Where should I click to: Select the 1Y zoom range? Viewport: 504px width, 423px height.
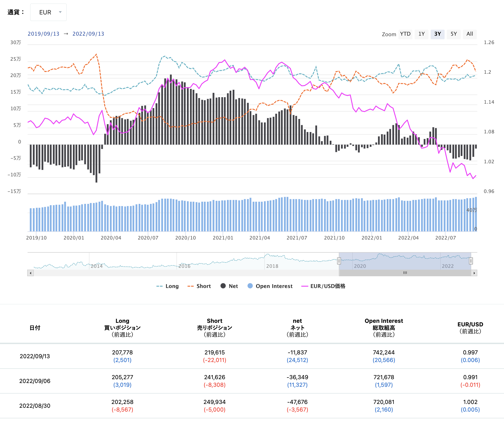tap(422, 34)
